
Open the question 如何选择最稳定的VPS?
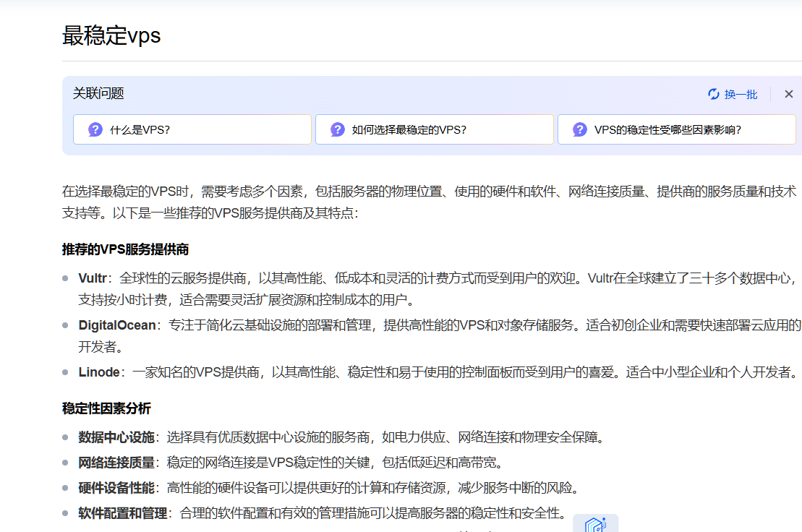[434, 129]
